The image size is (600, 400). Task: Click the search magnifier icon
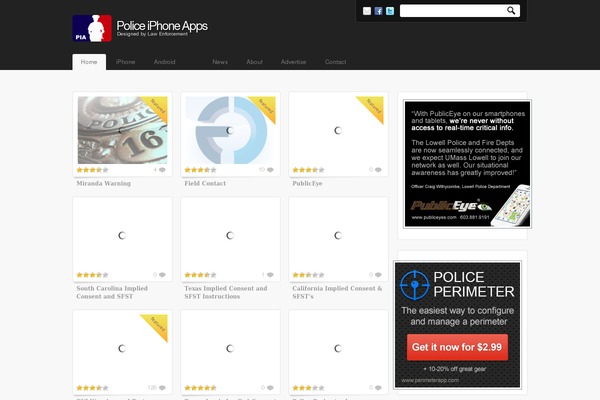(511, 11)
